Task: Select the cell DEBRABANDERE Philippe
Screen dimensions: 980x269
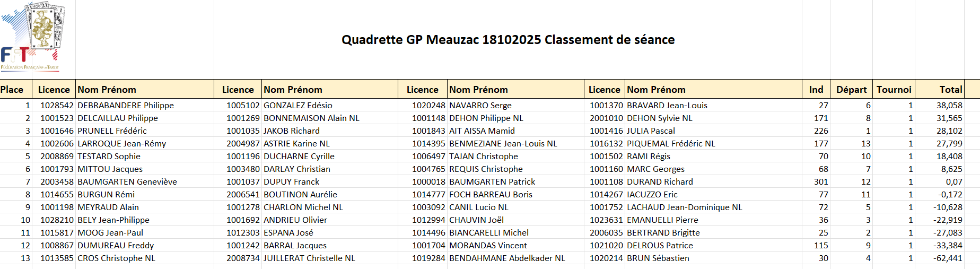Action: coord(126,106)
